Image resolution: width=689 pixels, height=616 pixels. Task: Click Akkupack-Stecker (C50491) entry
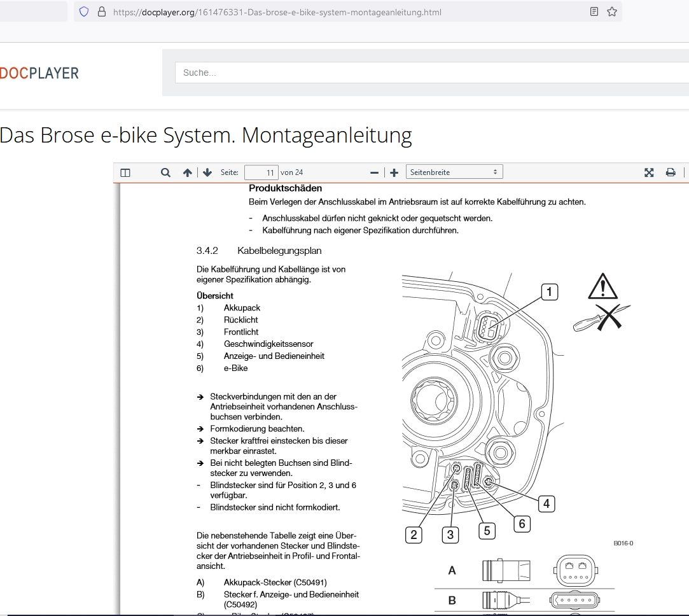point(275,582)
